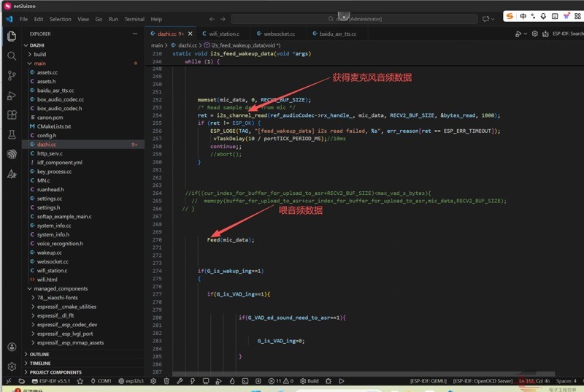Close the dazhi.cc editor tab
Viewport: 584px width, 392px height.
coord(191,34)
